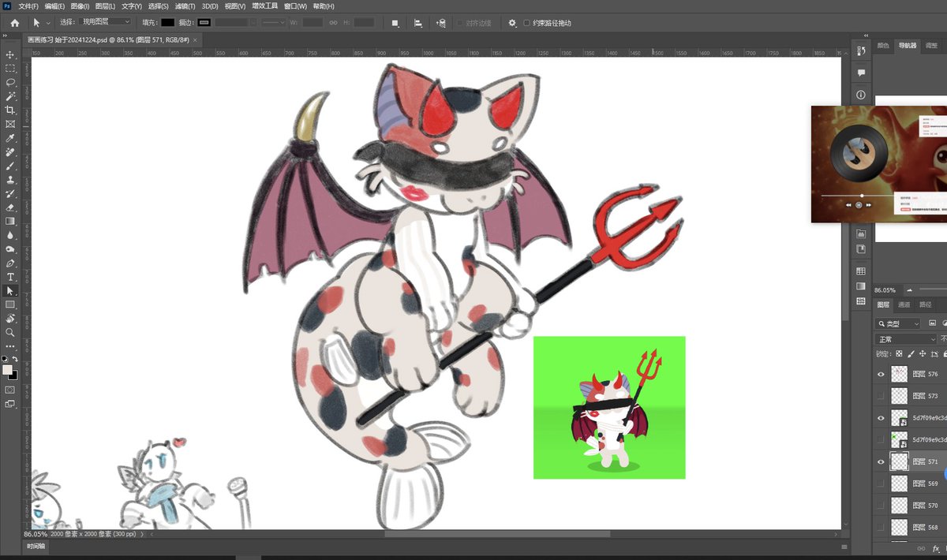Select the Frame tool

coord(10,124)
